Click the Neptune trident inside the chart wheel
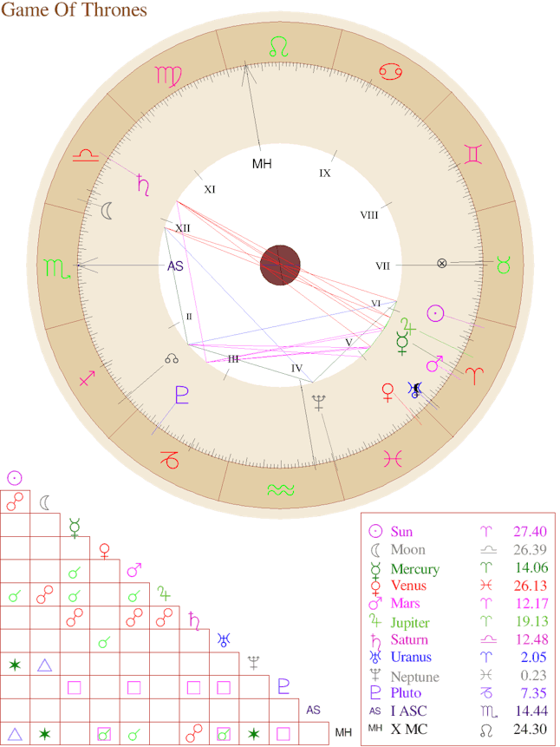The width and height of the screenshot is (560, 747). 319,403
